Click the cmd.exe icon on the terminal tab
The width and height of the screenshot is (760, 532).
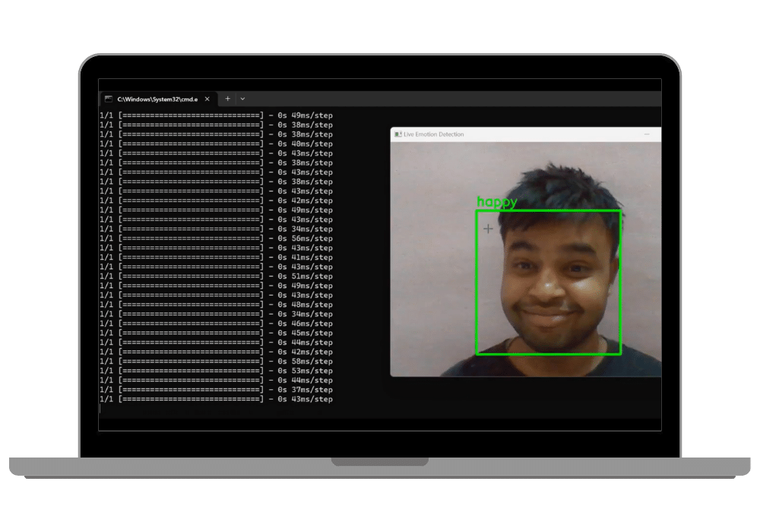(109, 99)
